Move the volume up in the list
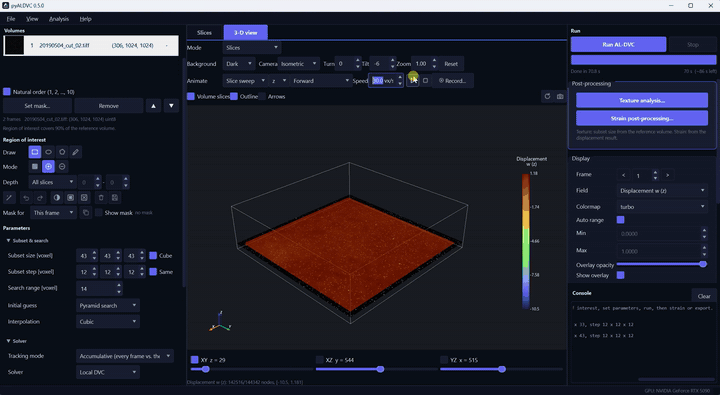720x395 pixels. coord(153,106)
